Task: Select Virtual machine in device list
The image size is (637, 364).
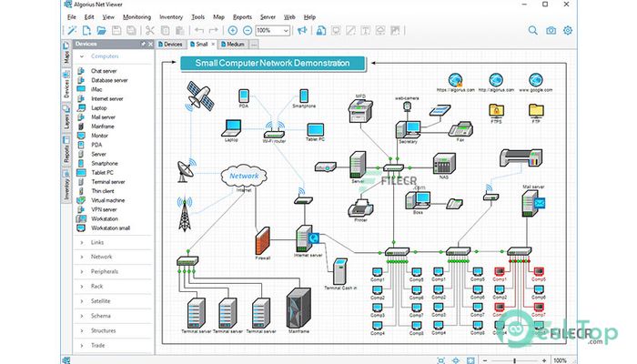Action: (107, 200)
